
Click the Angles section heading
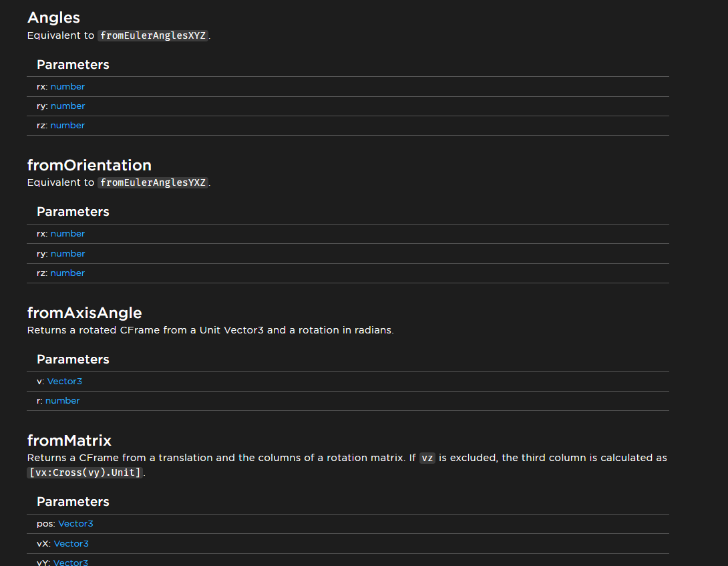pyautogui.click(x=53, y=18)
